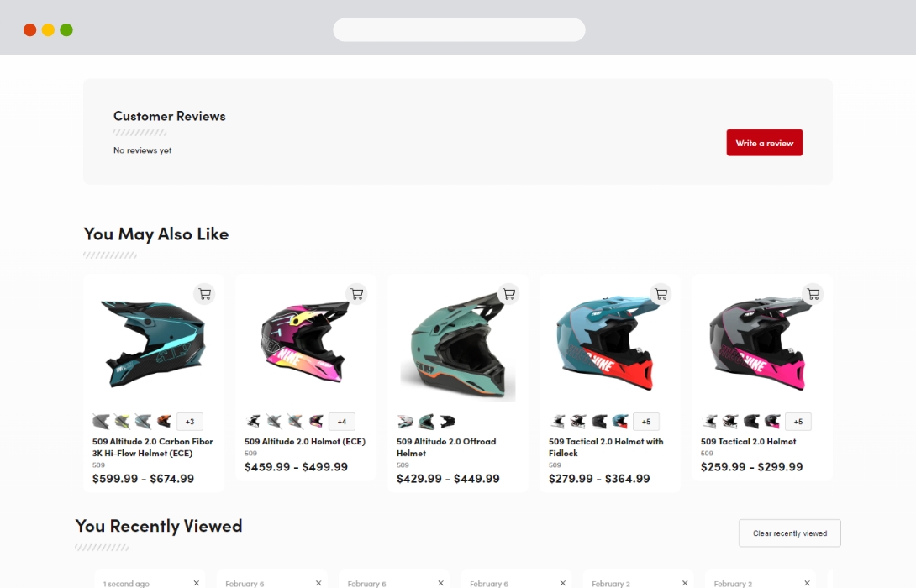Open the teal Carbon Fiber 3K helmet image
Screen dimensions: 916x588
tap(153, 344)
